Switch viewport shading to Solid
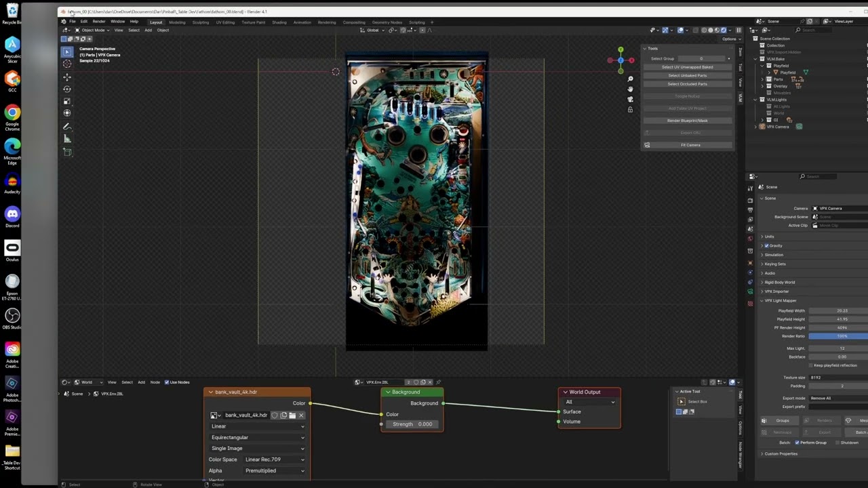The height and width of the screenshot is (488, 868). (x=711, y=30)
